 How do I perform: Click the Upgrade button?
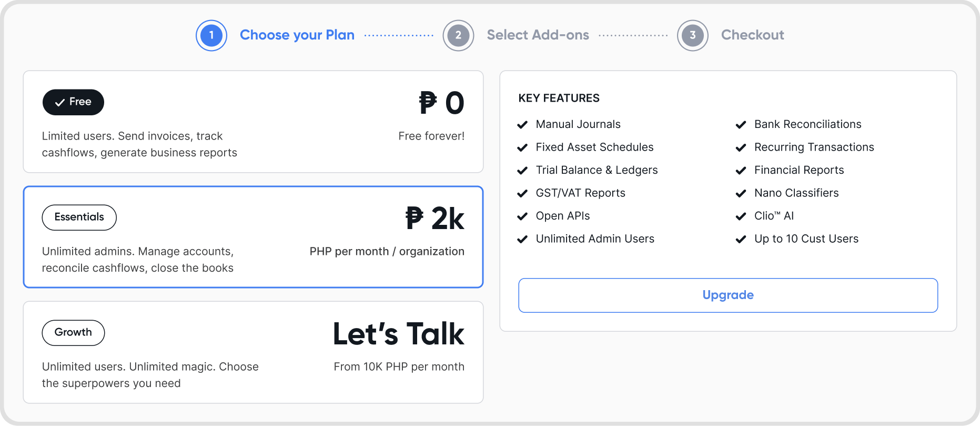point(728,295)
